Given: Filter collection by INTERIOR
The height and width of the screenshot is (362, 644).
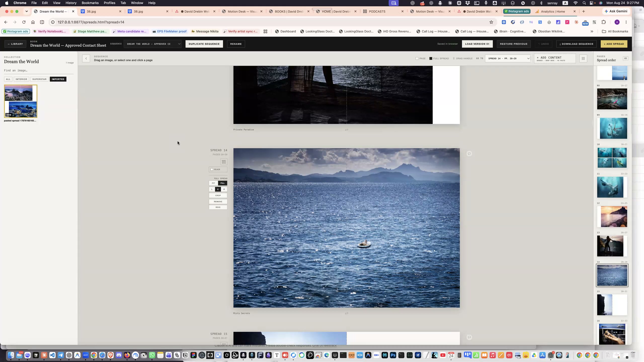Looking at the screenshot, I should click(21, 79).
